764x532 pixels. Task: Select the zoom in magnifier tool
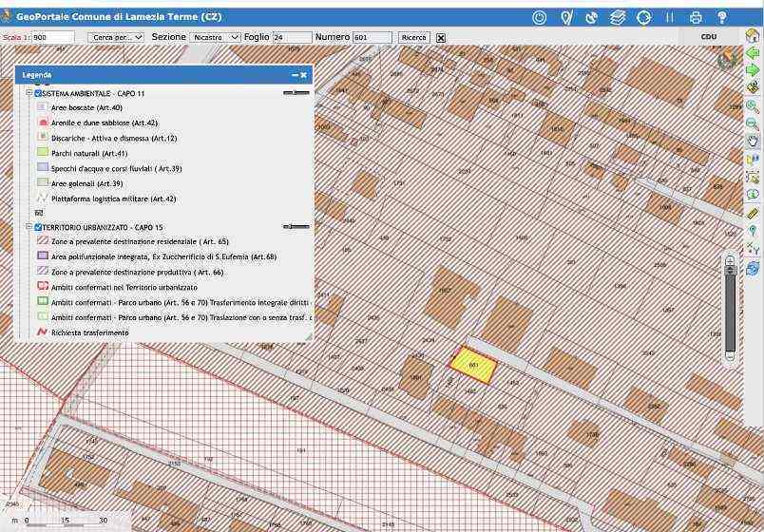coord(752,106)
